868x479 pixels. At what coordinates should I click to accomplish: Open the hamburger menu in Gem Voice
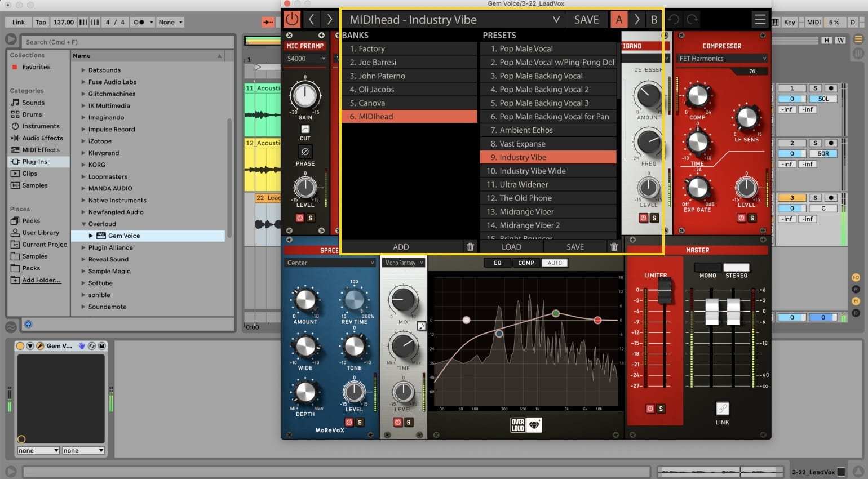pyautogui.click(x=760, y=20)
